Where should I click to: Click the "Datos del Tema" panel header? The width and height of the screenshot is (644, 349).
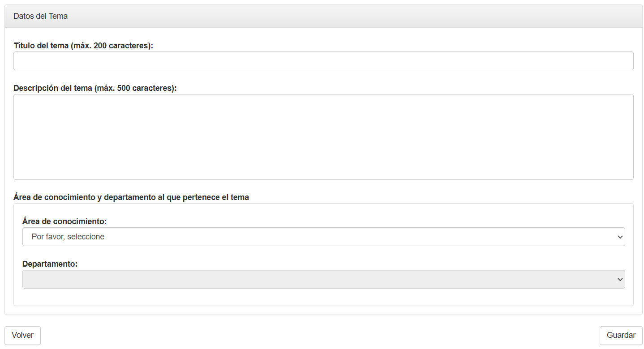pos(323,16)
